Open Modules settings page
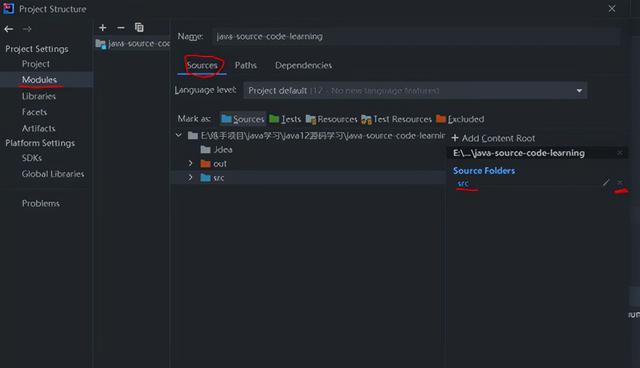Image resolution: width=640 pixels, height=368 pixels. coord(39,80)
